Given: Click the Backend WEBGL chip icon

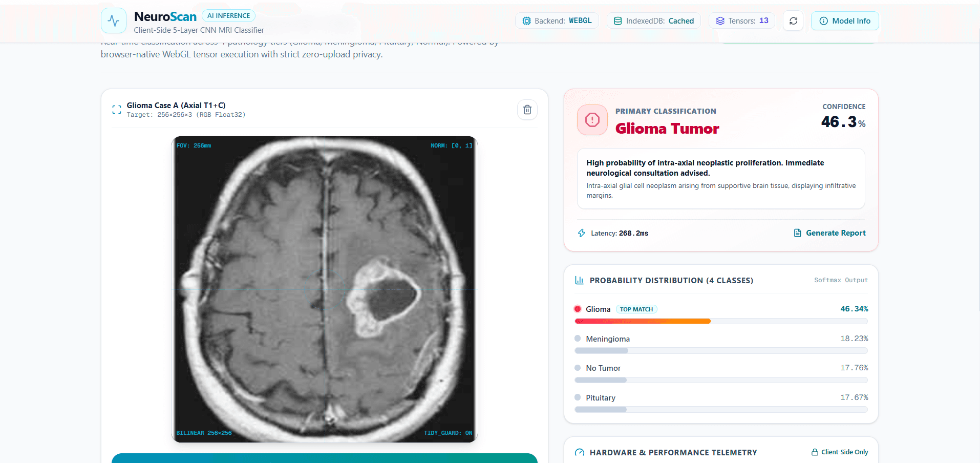Looking at the screenshot, I should click(x=526, y=21).
